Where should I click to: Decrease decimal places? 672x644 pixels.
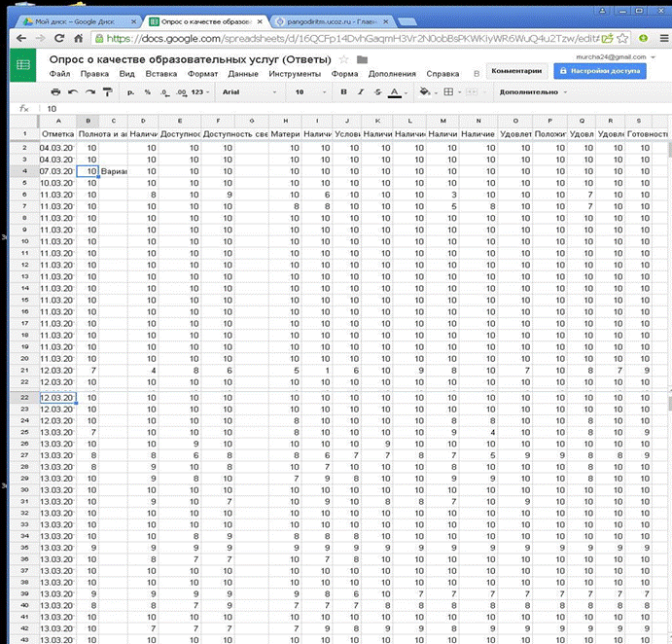point(164,92)
